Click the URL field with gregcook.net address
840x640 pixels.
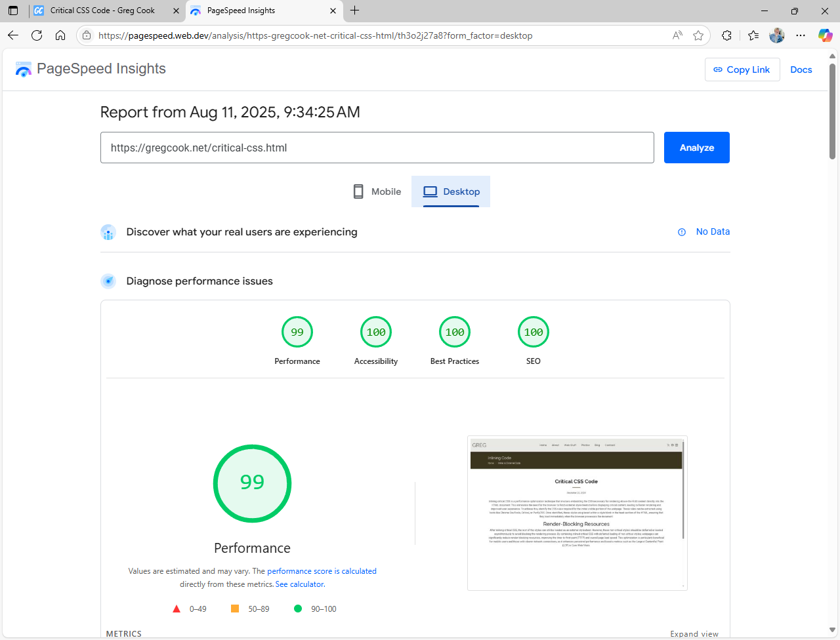pyautogui.click(x=377, y=148)
